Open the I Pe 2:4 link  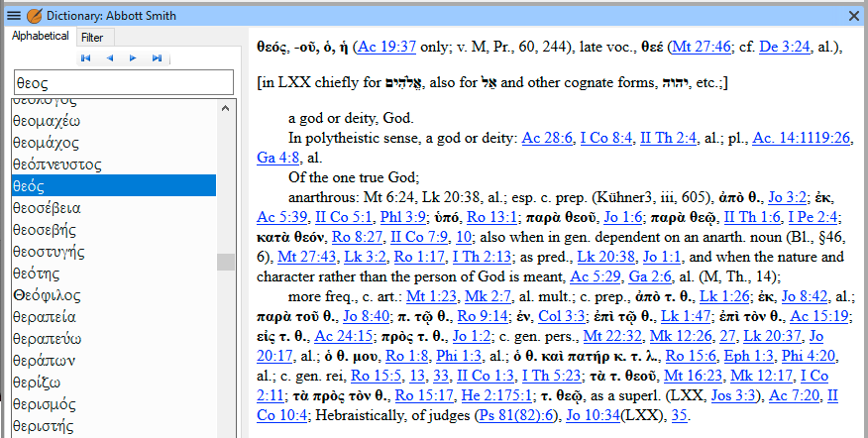(813, 217)
